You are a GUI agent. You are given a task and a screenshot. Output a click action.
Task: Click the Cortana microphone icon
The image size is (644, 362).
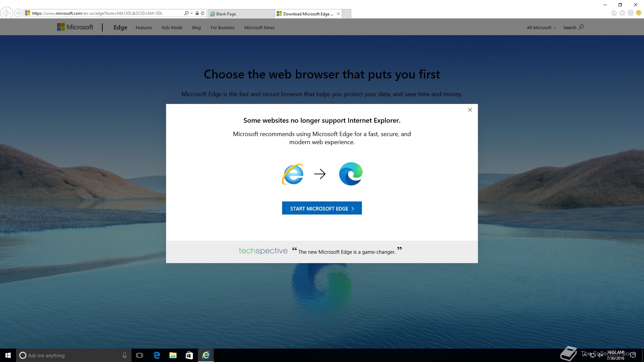click(x=124, y=355)
